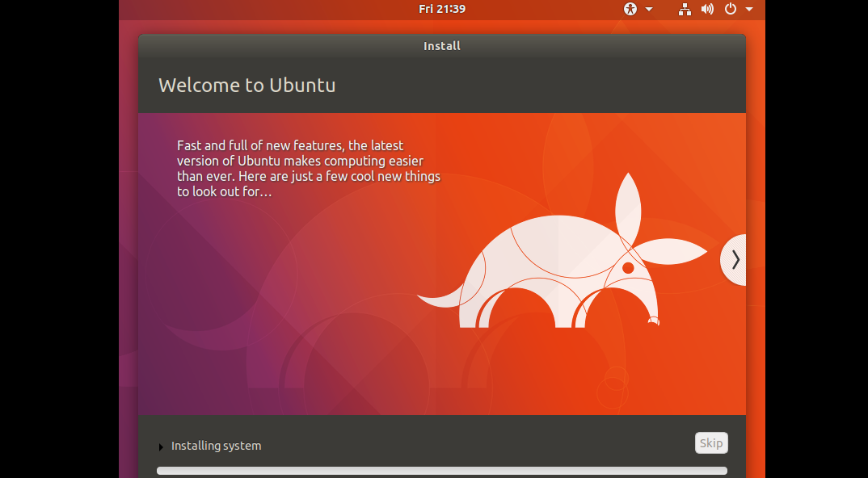Advance slideshow with the next arrow
868x478 pixels.
pyautogui.click(x=734, y=259)
